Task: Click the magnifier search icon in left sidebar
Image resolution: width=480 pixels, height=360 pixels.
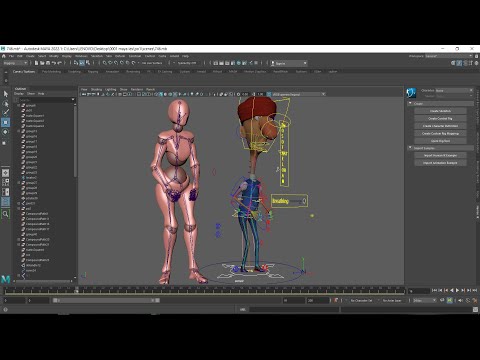Action: (6, 214)
